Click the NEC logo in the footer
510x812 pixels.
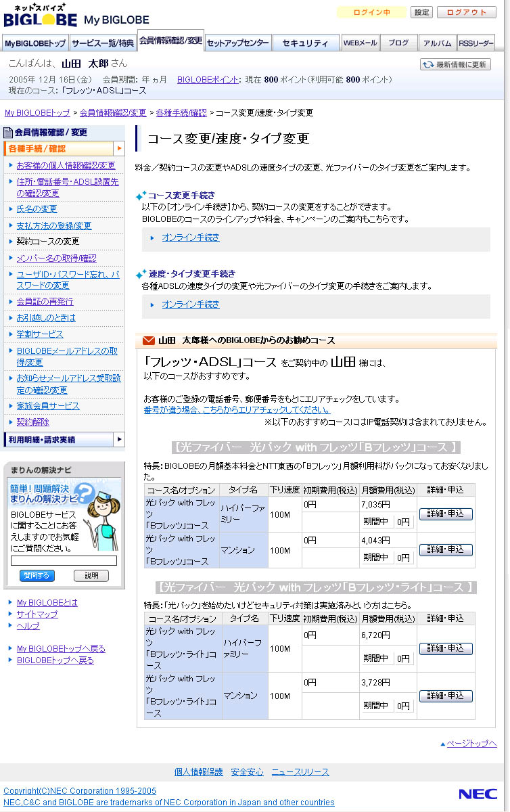pyautogui.click(x=478, y=794)
